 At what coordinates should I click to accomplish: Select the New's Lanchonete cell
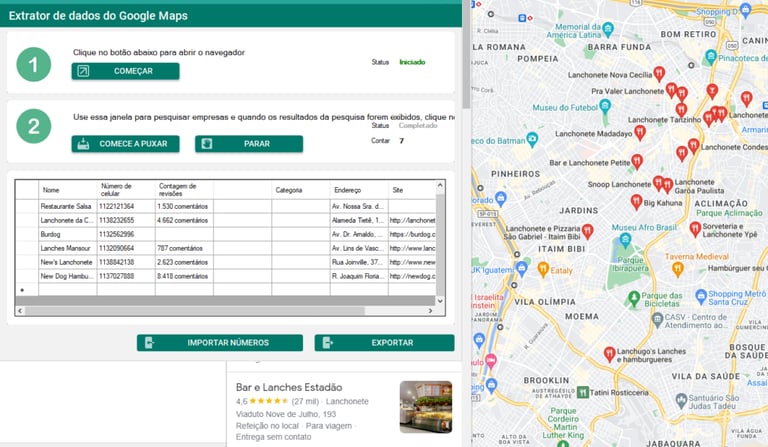click(68, 262)
